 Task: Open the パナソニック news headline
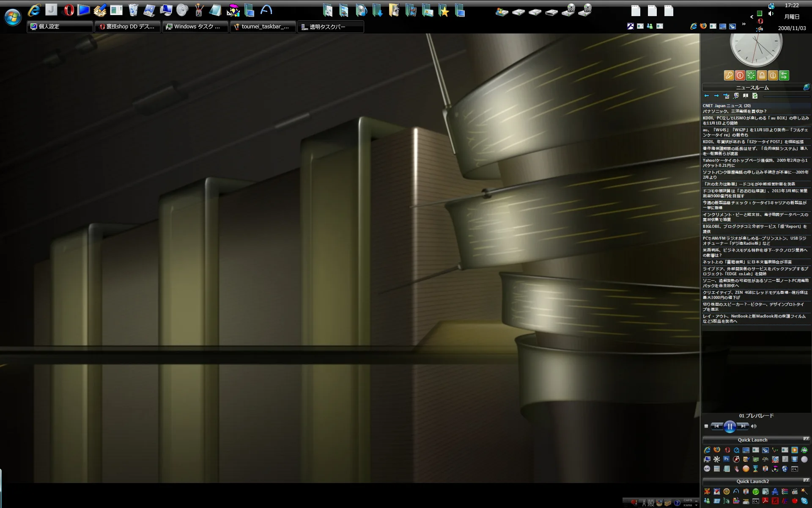tap(734, 111)
